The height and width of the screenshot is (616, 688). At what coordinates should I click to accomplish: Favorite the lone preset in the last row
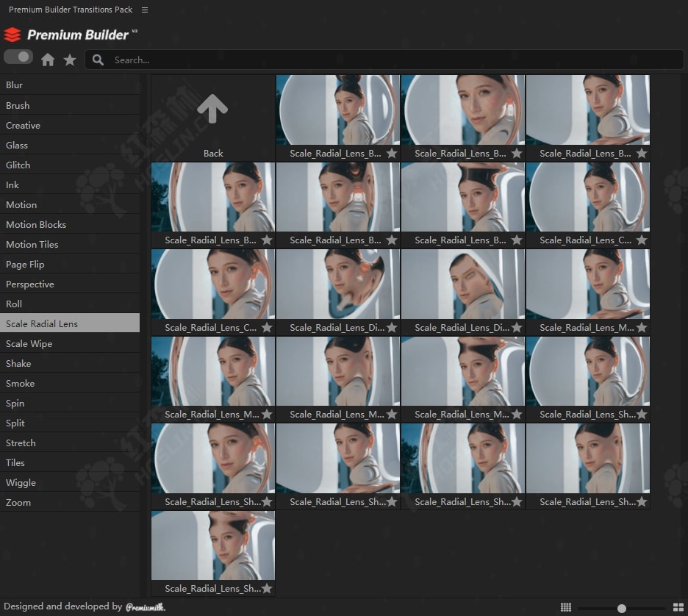267,589
